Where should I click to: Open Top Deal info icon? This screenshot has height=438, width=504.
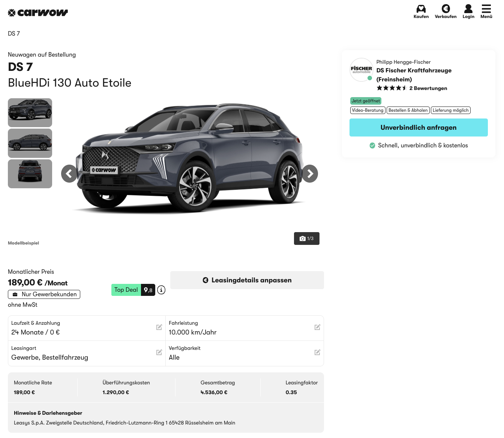(x=161, y=290)
